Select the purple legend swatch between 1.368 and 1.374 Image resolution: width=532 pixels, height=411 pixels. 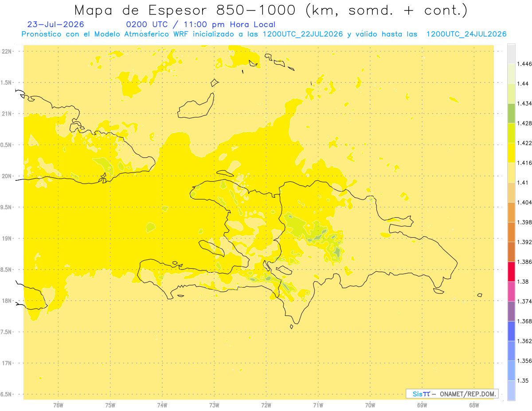[x=511, y=311]
